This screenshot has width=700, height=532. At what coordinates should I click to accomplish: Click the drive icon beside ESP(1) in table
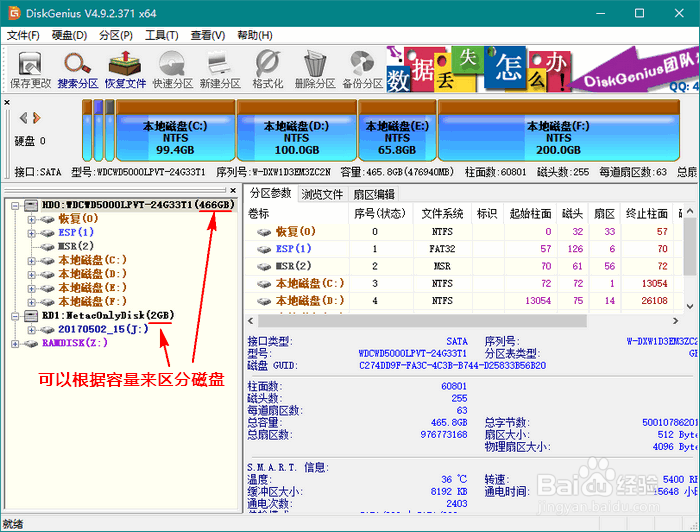coord(264,249)
